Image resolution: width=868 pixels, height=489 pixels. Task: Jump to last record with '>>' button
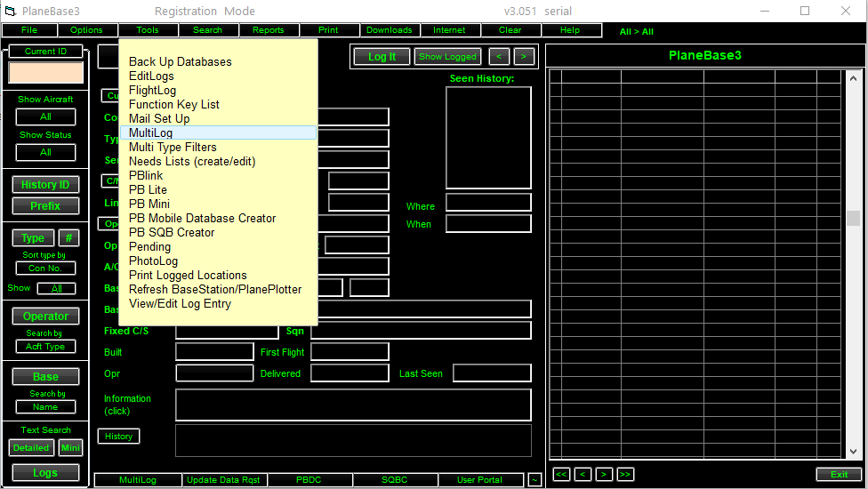[625, 474]
